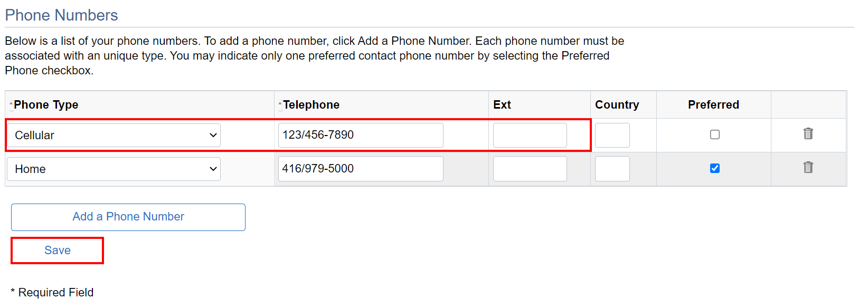Open the Cellular phone type dropdown
This screenshot has height=308, width=868.
[x=114, y=135]
